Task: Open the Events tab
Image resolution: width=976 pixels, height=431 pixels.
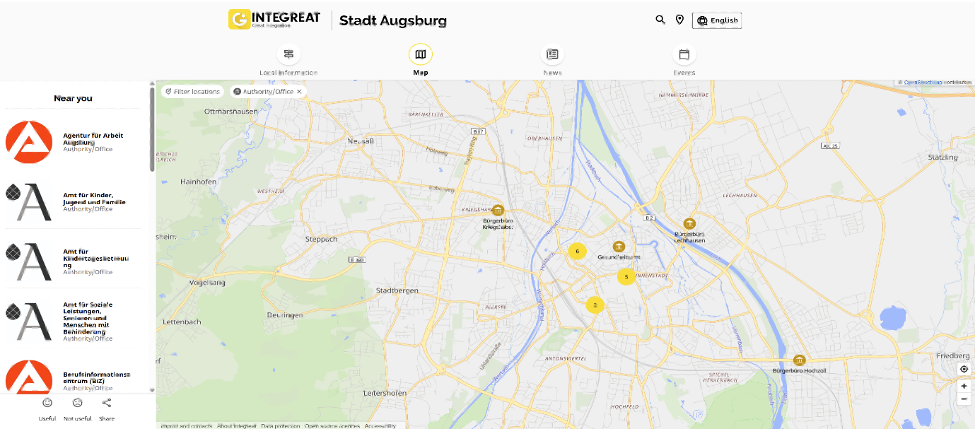Action: click(x=684, y=55)
